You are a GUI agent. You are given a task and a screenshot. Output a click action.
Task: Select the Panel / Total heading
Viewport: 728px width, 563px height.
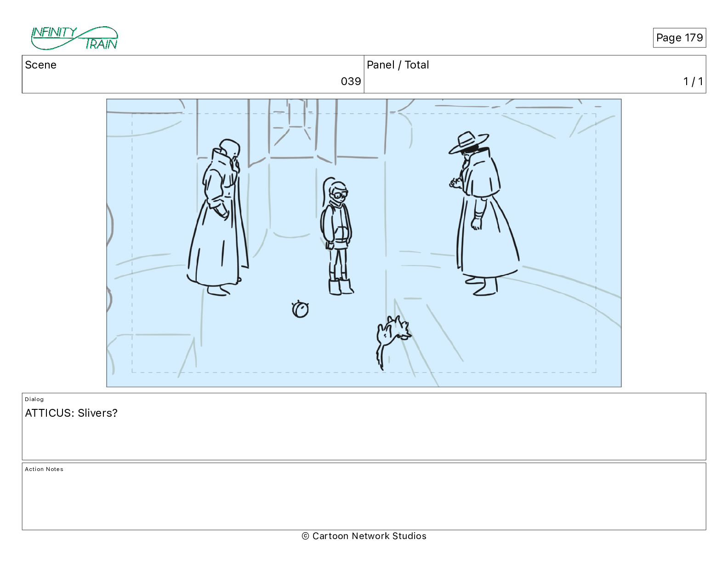(x=398, y=65)
